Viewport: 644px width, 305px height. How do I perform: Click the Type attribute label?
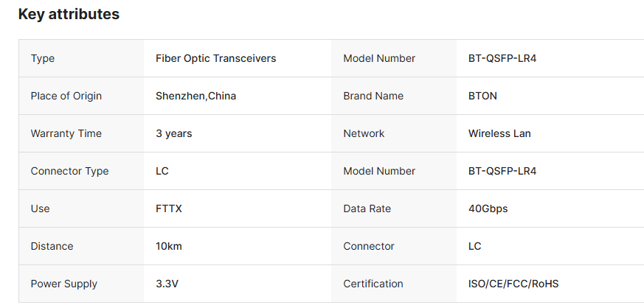[43, 59]
